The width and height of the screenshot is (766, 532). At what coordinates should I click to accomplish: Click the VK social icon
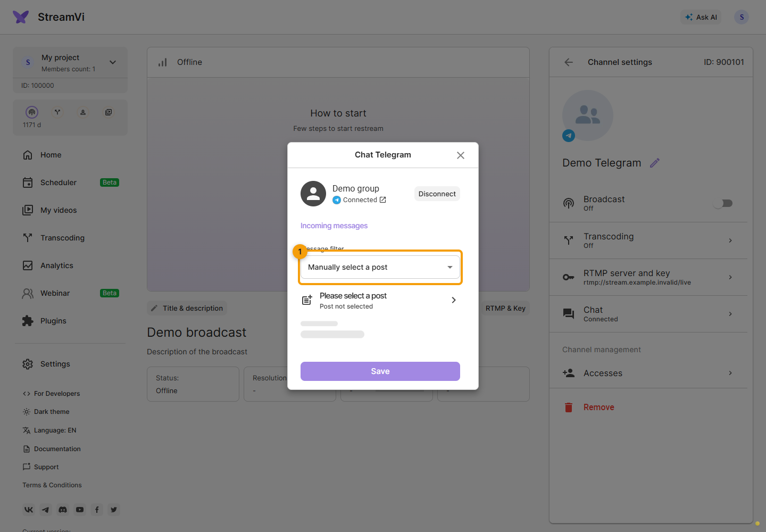pos(29,510)
